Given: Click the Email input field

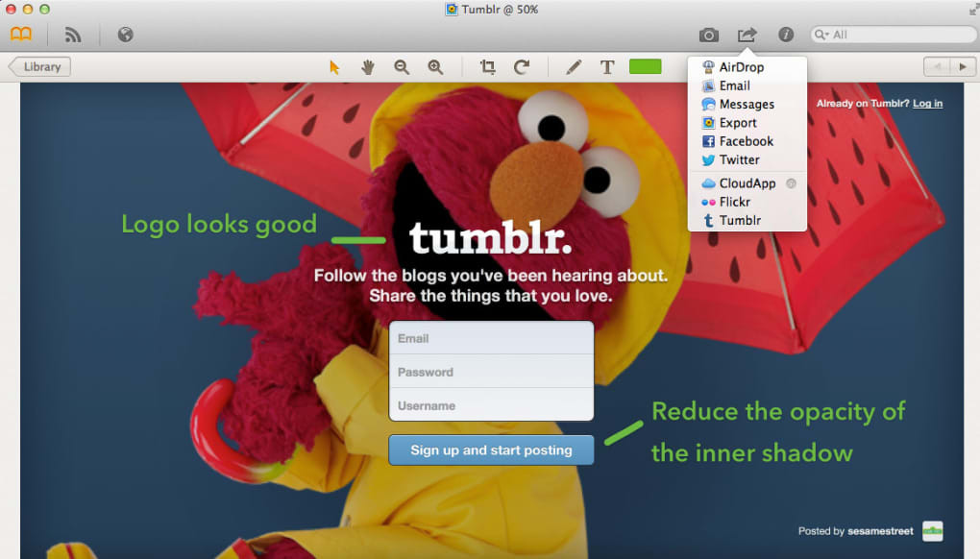Looking at the screenshot, I should tap(491, 338).
